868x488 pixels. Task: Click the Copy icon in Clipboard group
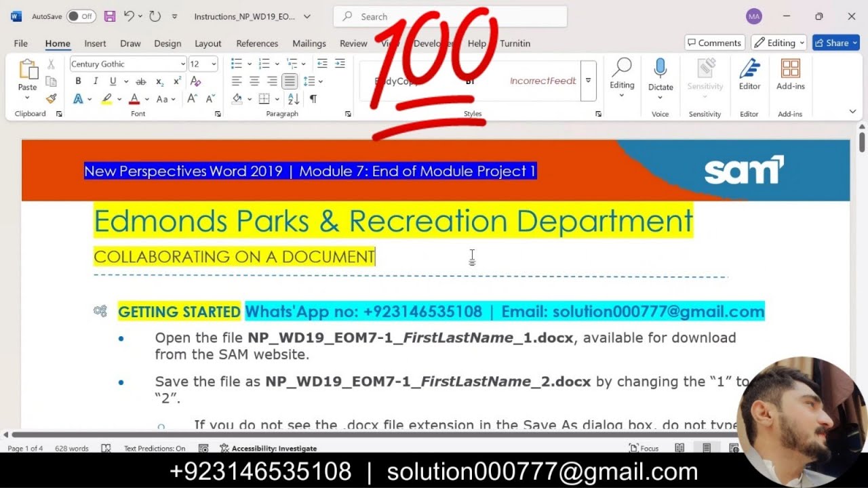(x=51, y=81)
